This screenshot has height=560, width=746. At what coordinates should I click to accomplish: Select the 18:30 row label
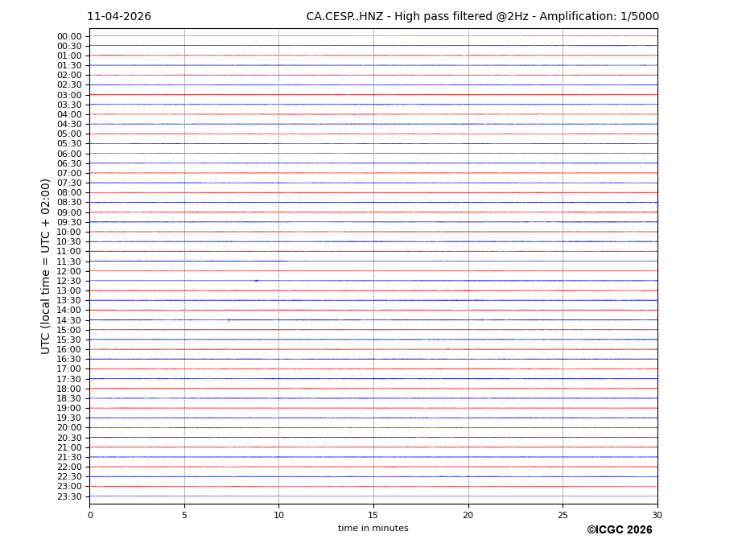tap(69, 398)
